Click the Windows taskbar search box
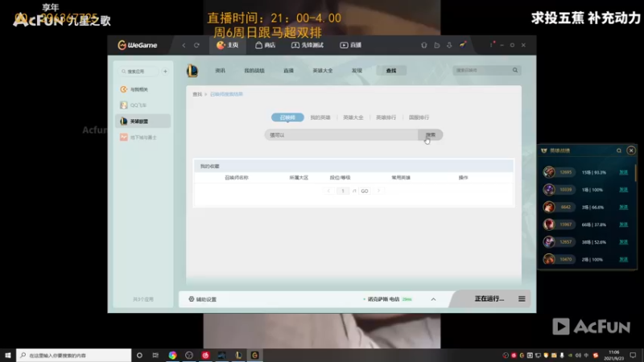 click(x=74, y=355)
